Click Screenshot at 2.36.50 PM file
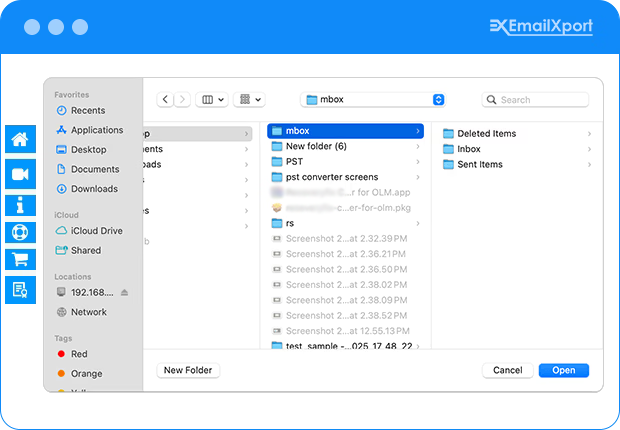Viewport: 620px width, 430px height. point(346,269)
